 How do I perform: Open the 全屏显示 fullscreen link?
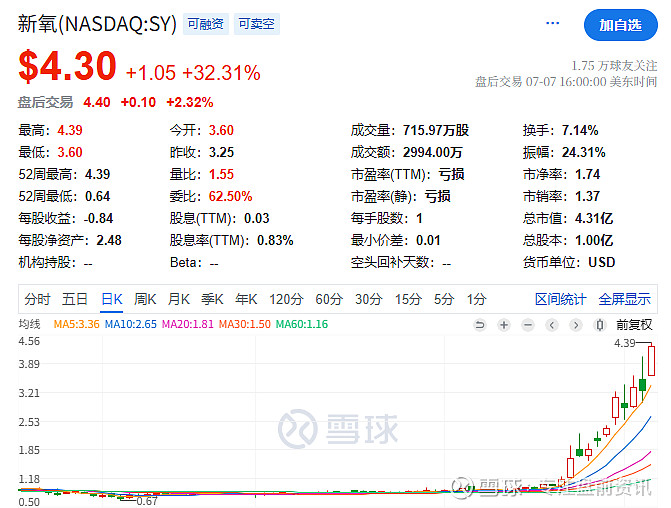click(x=624, y=299)
